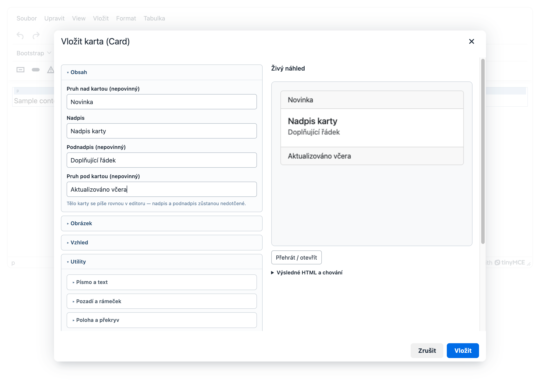Image resolution: width=540 pixels, height=392 pixels.
Task: Click the tinyMCE branding link
Action: pyautogui.click(x=510, y=262)
